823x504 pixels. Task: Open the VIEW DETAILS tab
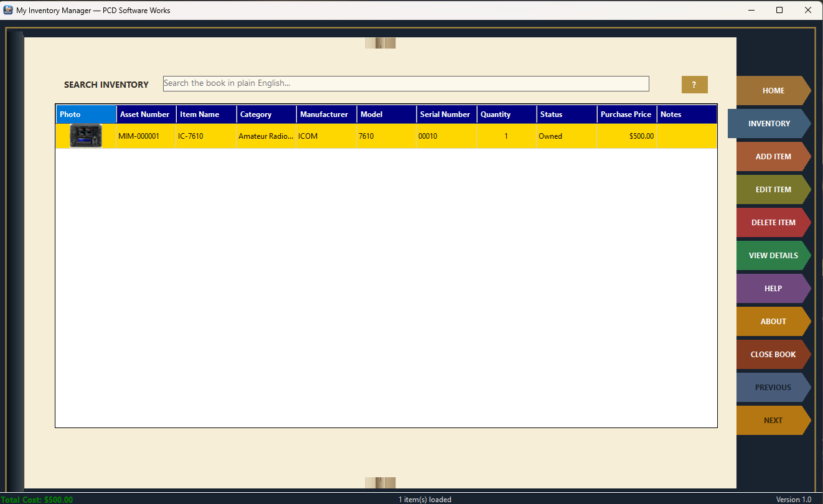[773, 256]
